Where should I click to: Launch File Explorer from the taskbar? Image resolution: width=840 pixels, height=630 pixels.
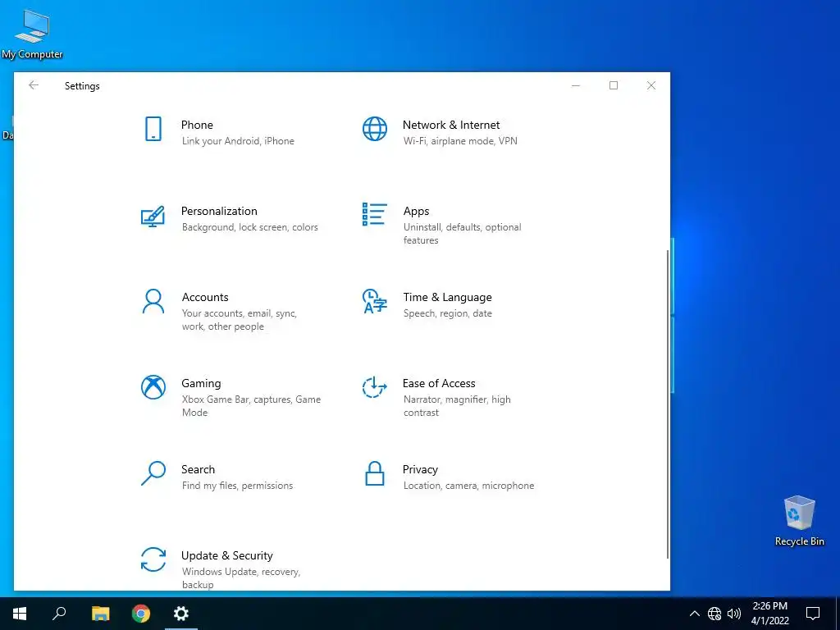click(100, 614)
